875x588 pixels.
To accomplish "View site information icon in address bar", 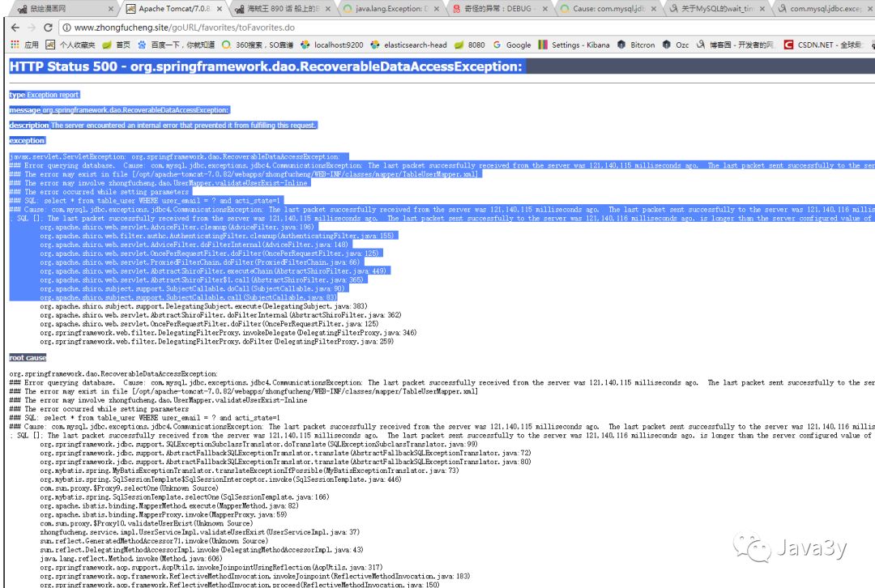I will pos(66,28).
